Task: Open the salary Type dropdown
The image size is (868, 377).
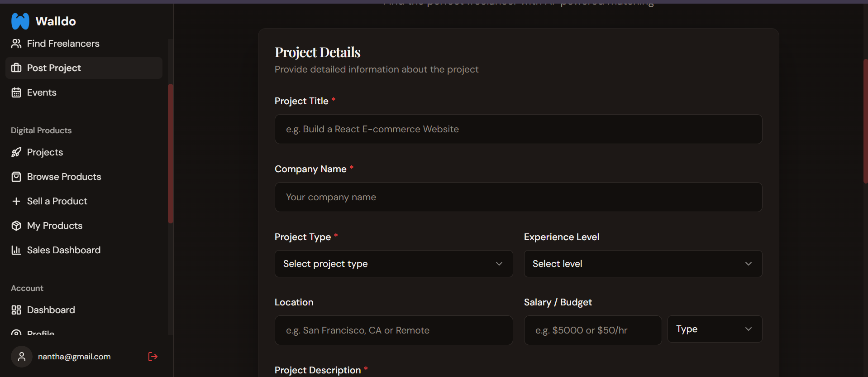Action: click(715, 329)
